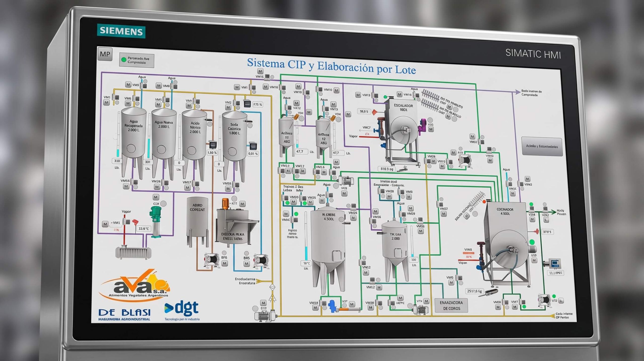
Task: Click the red diamond indicator beside 58,0 5
Action: pos(375,112)
